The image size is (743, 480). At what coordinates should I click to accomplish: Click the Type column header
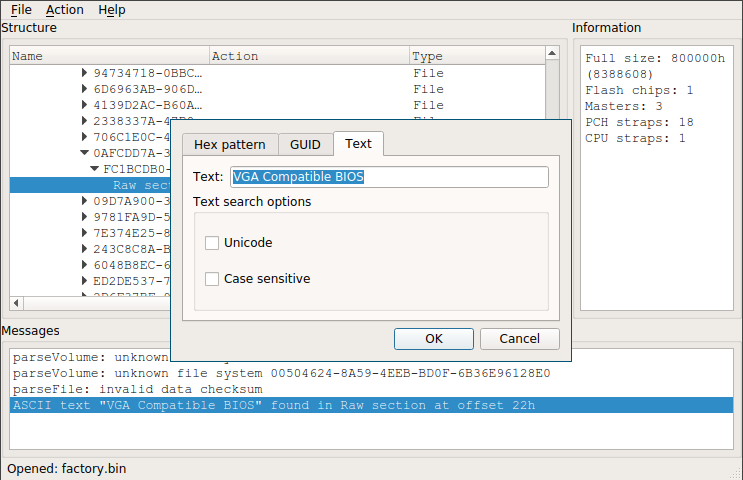coord(478,56)
